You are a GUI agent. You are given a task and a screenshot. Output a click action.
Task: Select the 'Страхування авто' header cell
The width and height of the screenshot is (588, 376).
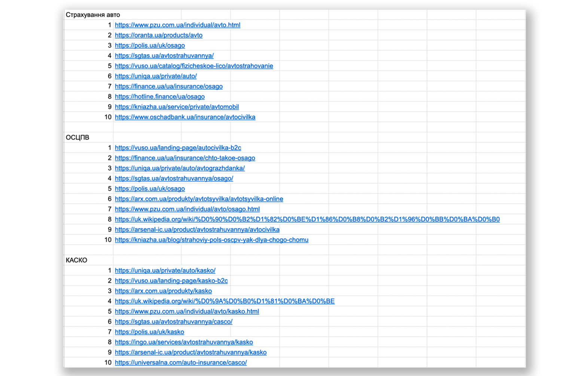click(x=93, y=15)
